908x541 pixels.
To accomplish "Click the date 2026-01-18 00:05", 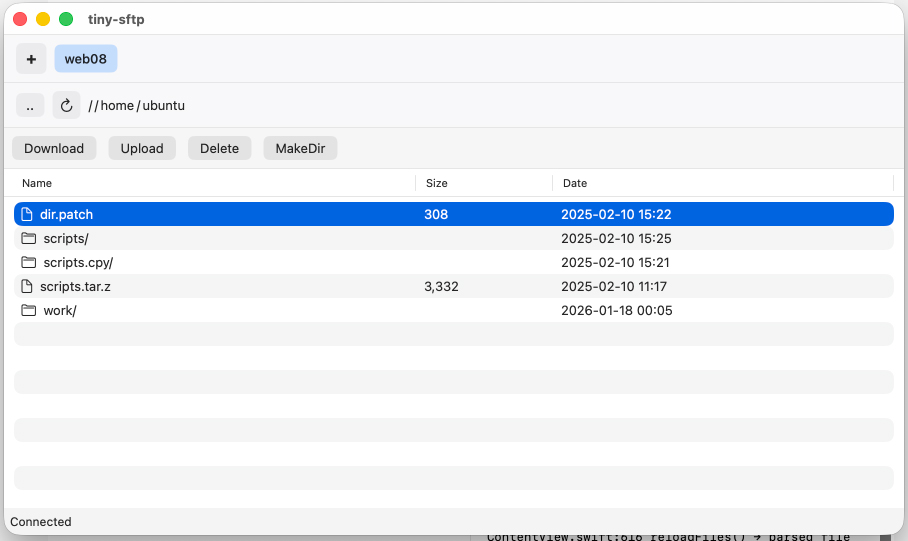I will click(x=617, y=310).
